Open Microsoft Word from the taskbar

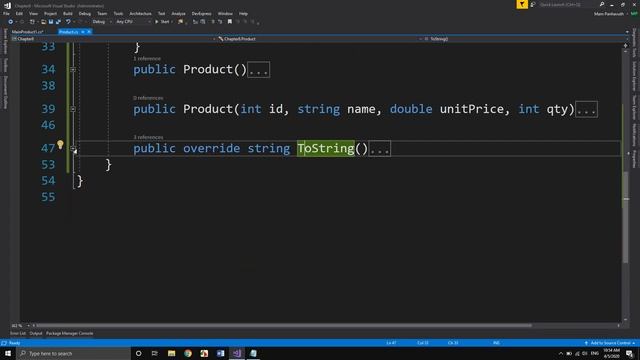point(220,353)
